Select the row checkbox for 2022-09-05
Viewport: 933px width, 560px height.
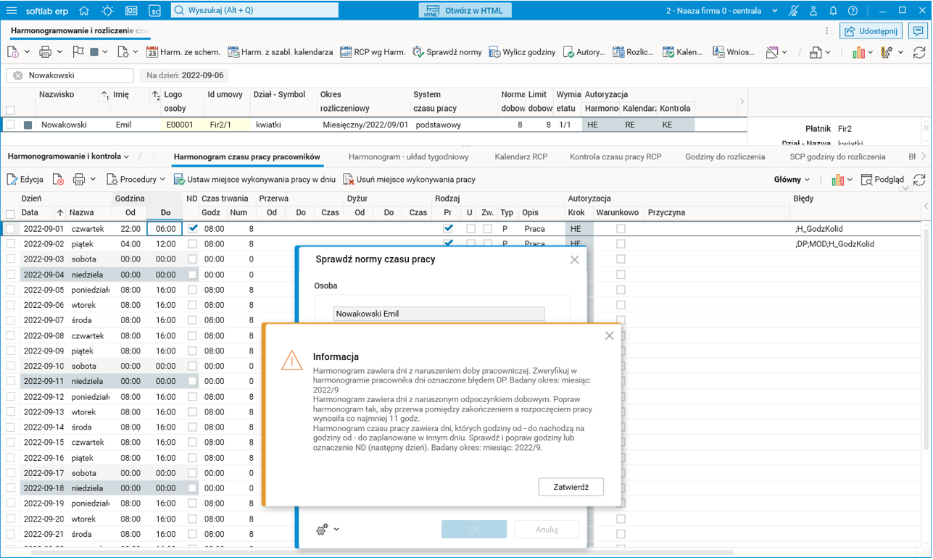click(x=10, y=290)
